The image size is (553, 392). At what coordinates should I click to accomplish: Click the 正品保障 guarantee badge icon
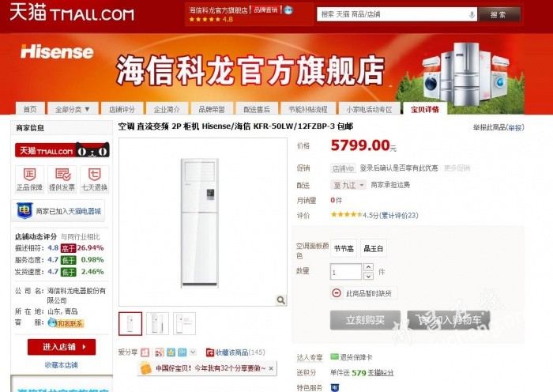point(30,175)
